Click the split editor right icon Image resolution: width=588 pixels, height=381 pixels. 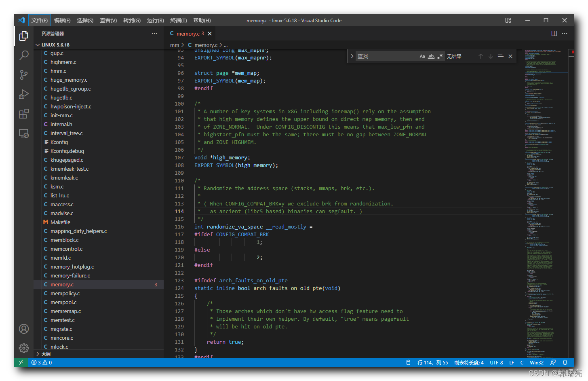coord(554,34)
